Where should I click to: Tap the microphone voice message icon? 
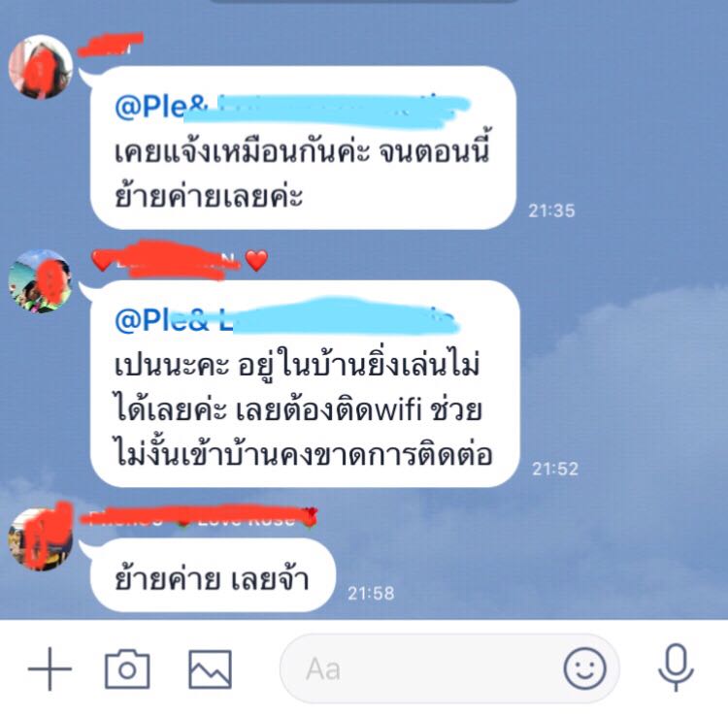coord(676,667)
